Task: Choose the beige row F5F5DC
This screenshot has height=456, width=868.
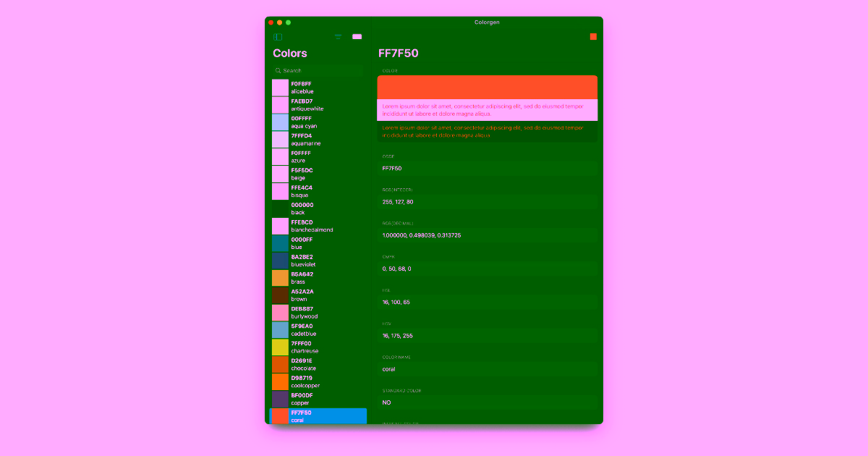Action: (318, 174)
